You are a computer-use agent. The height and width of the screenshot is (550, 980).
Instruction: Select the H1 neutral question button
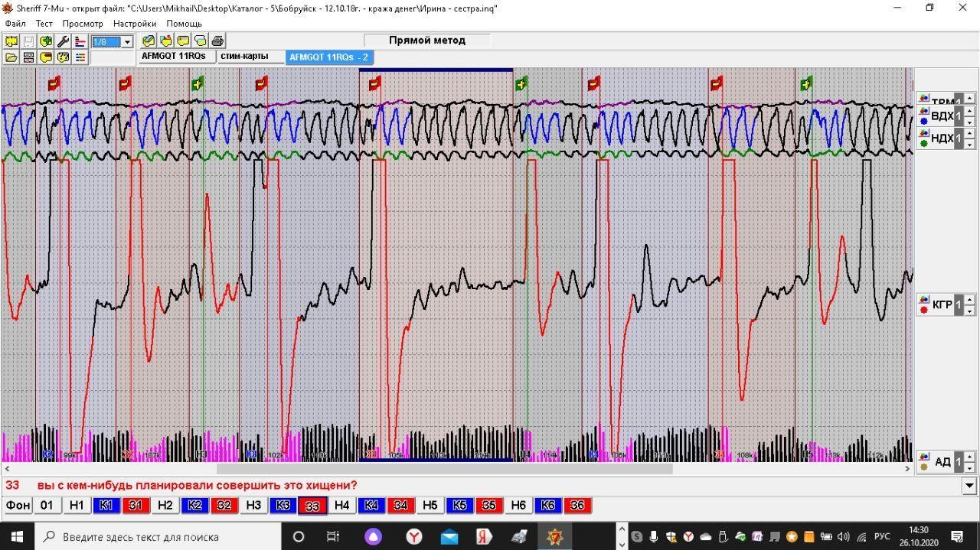pos(77,506)
